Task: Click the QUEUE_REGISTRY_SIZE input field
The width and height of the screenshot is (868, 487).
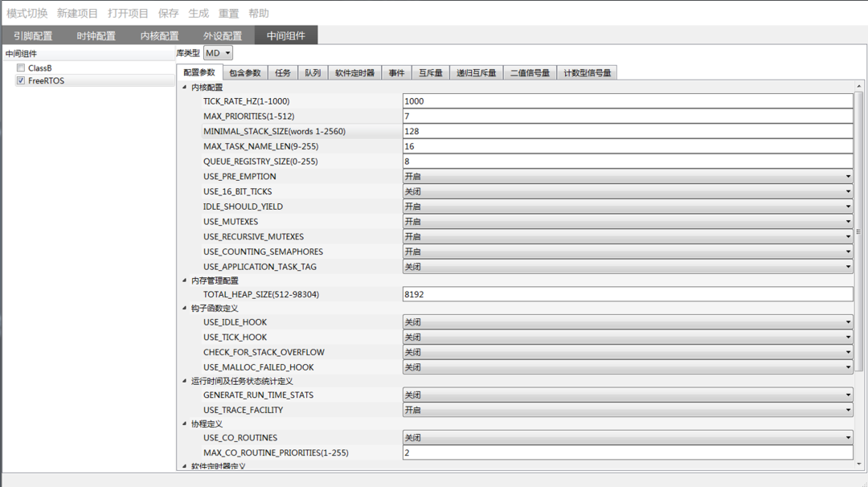Action: pyautogui.click(x=628, y=161)
